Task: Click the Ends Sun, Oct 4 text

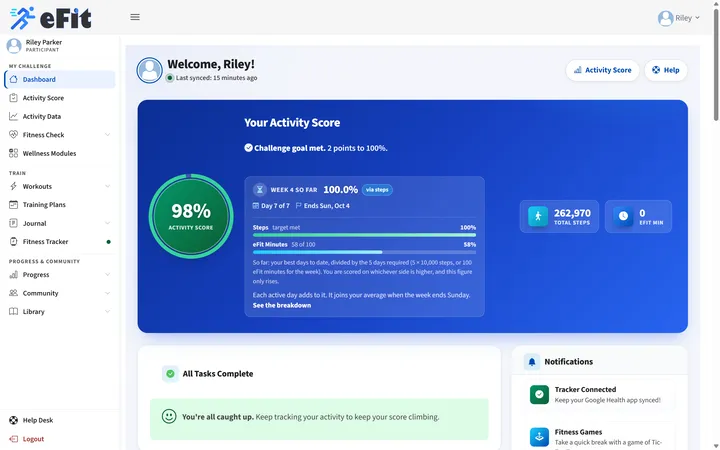Action: tap(326, 206)
